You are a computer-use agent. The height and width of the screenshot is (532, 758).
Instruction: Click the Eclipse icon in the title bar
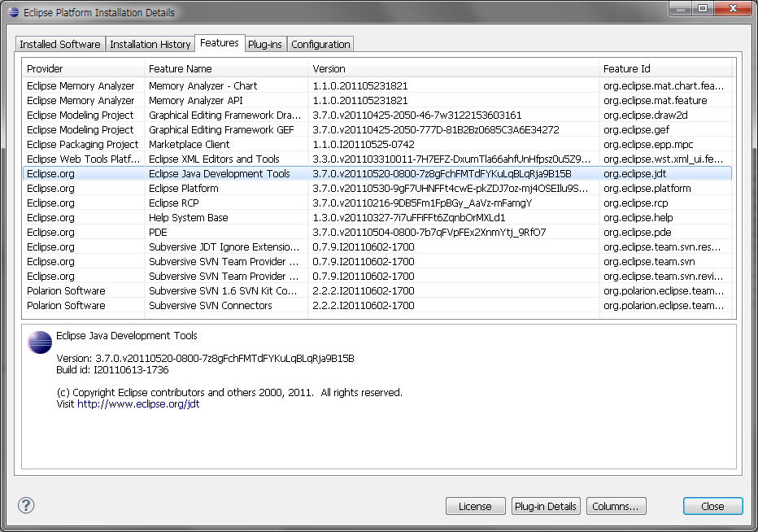click(x=14, y=12)
